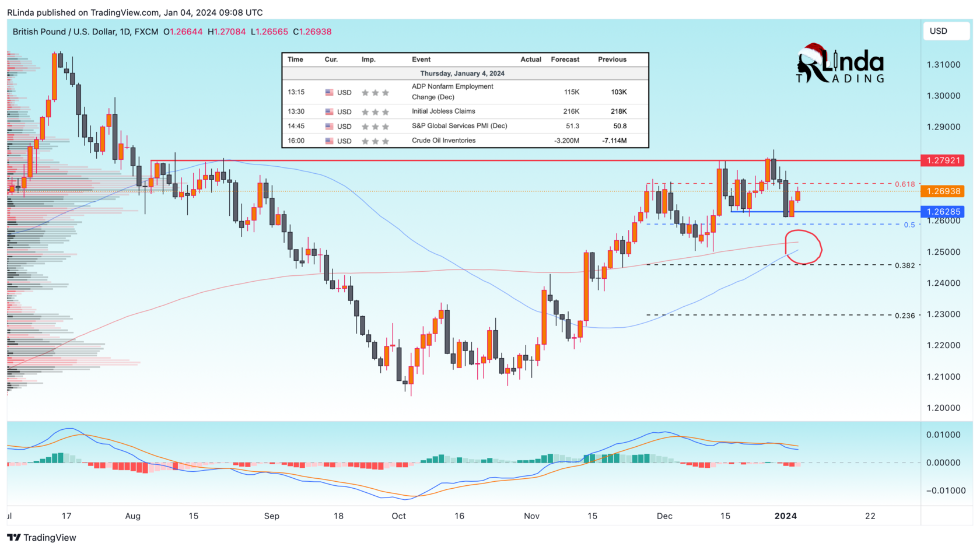This screenshot has height=550, width=980.
Task: Click the US flag in the 13:15 row
Action: pos(330,92)
